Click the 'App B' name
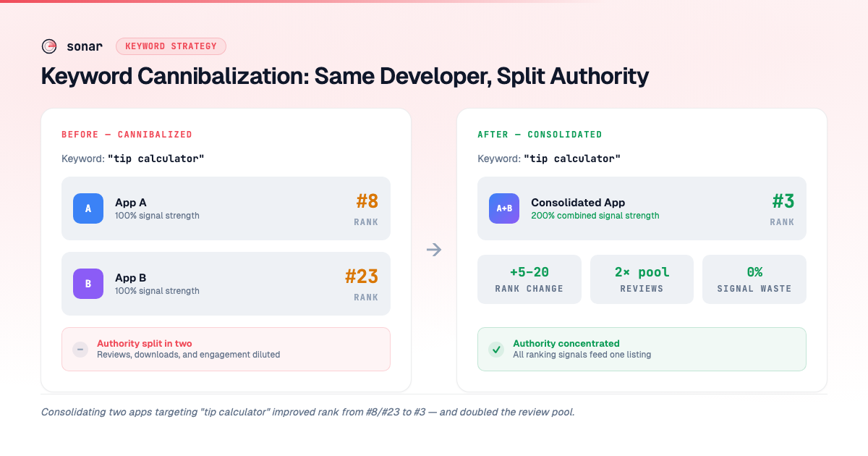The height and width of the screenshot is (456, 868). point(131,278)
